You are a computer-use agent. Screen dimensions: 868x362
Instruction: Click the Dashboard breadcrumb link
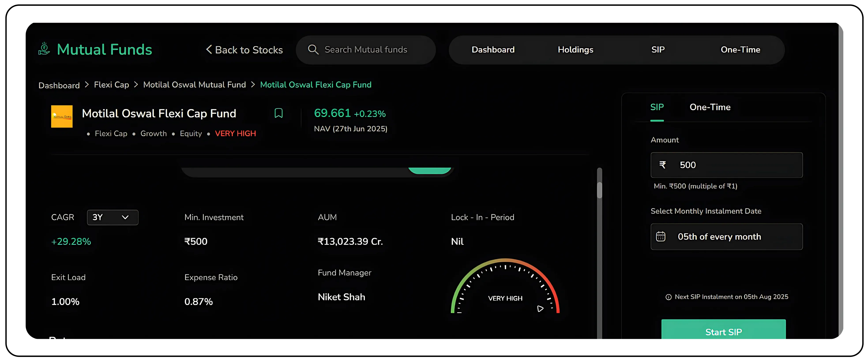click(x=59, y=86)
